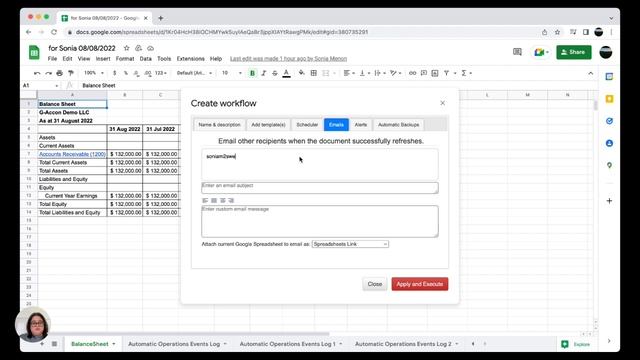Format as percent icon
The image size is (640, 360).
tap(126, 73)
